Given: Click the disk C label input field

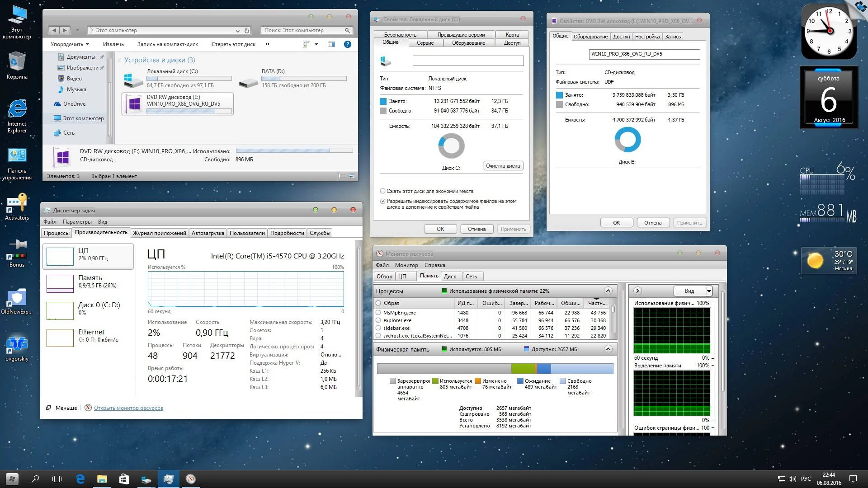Looking at the screenshot, I should (468, 61).
